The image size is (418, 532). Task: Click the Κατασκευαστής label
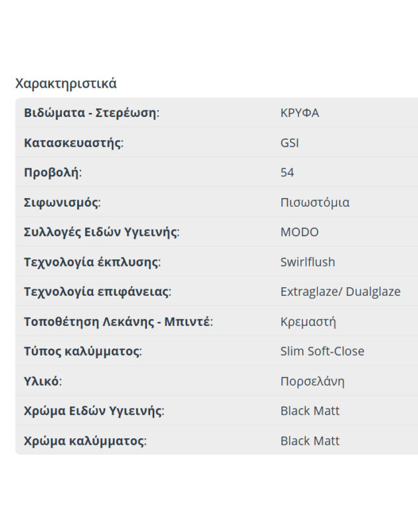pyautogui.click(x=74, y=143)
